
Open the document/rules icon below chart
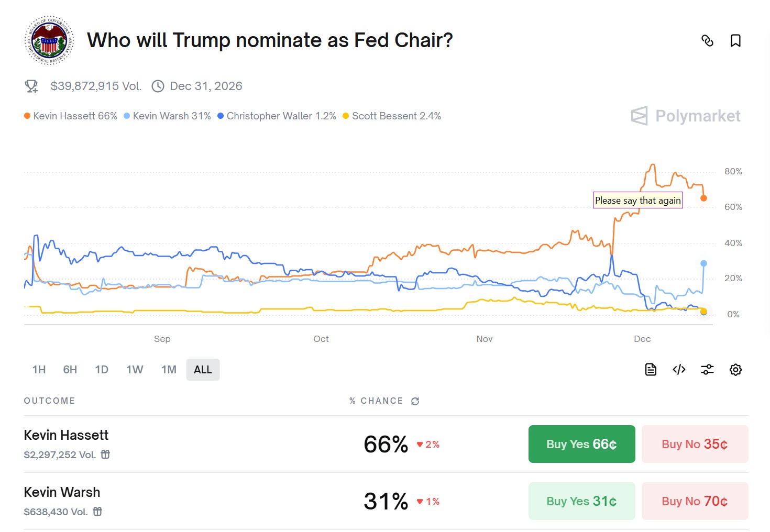click(651, 370)
